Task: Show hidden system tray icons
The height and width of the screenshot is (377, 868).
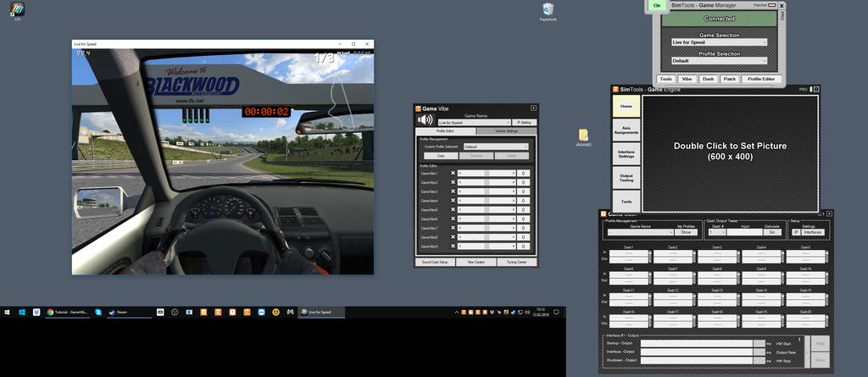Action: [x=457, y=313]
